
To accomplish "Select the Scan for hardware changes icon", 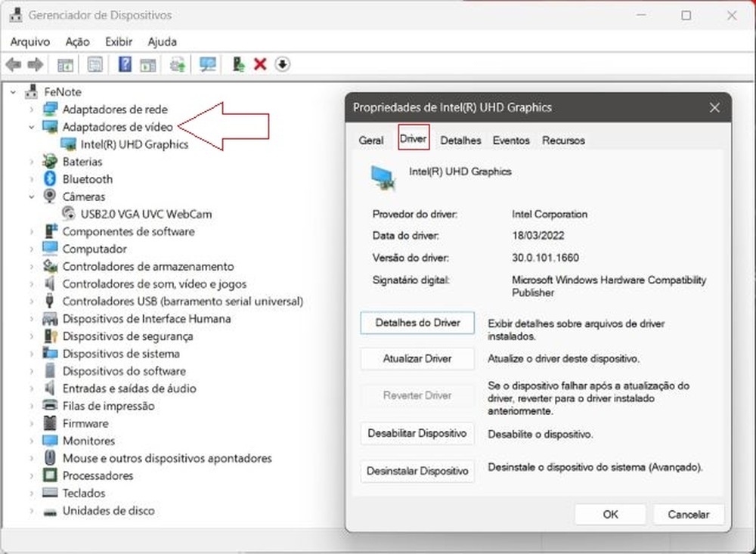I will coord(208,64).
